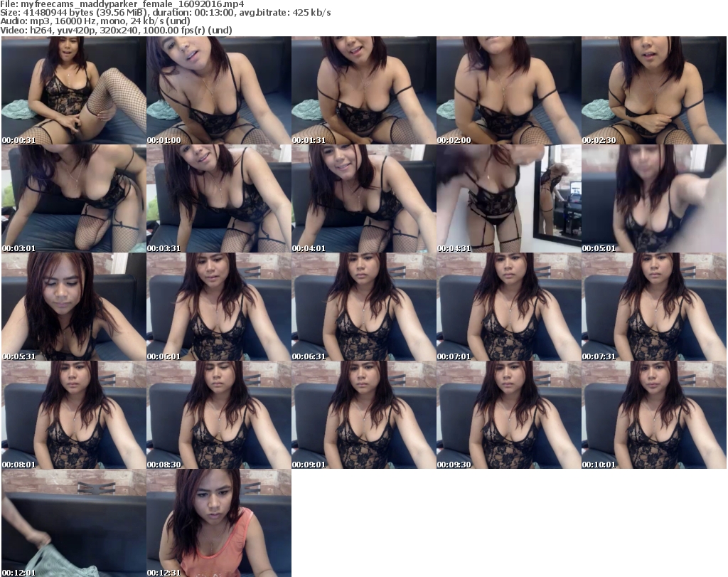This screenshot has height=577, width=728.
Task: Click the 'File:' name line in header
Action: tap(122, 4)
